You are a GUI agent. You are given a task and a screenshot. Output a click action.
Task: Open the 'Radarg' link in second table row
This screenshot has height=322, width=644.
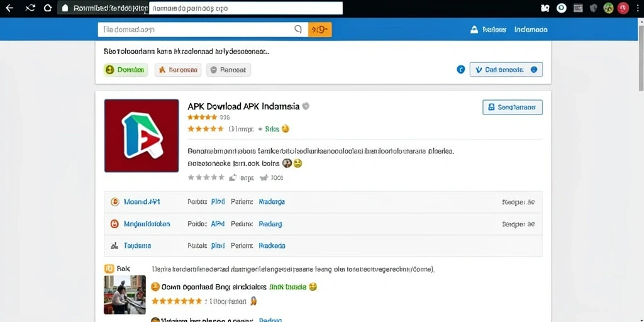pos(270,224)
